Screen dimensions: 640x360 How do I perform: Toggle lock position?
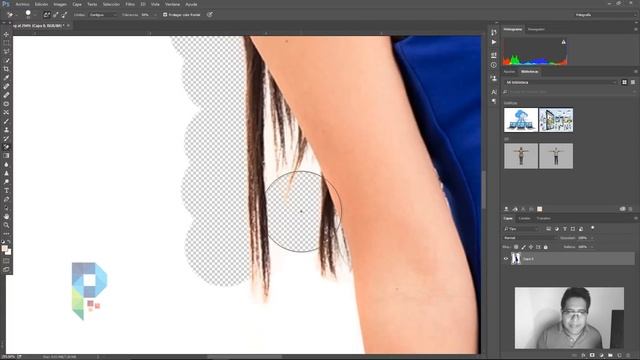(x=531, y=247)
